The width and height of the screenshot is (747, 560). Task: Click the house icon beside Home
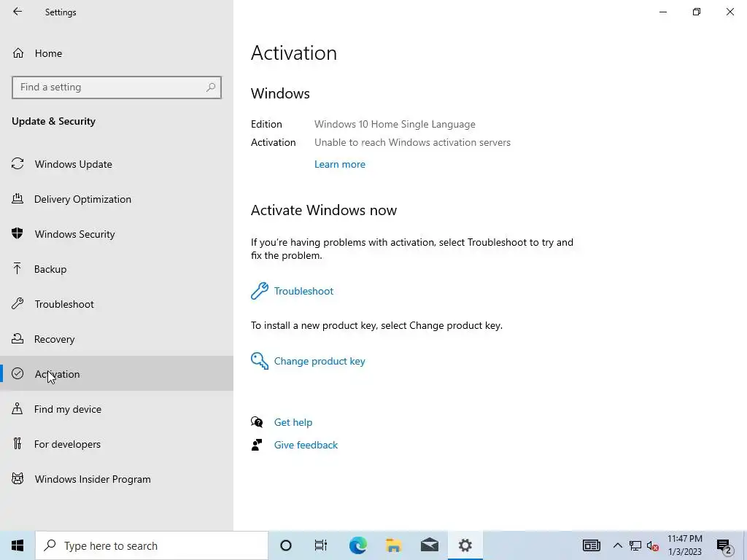[x=18, y=53]
